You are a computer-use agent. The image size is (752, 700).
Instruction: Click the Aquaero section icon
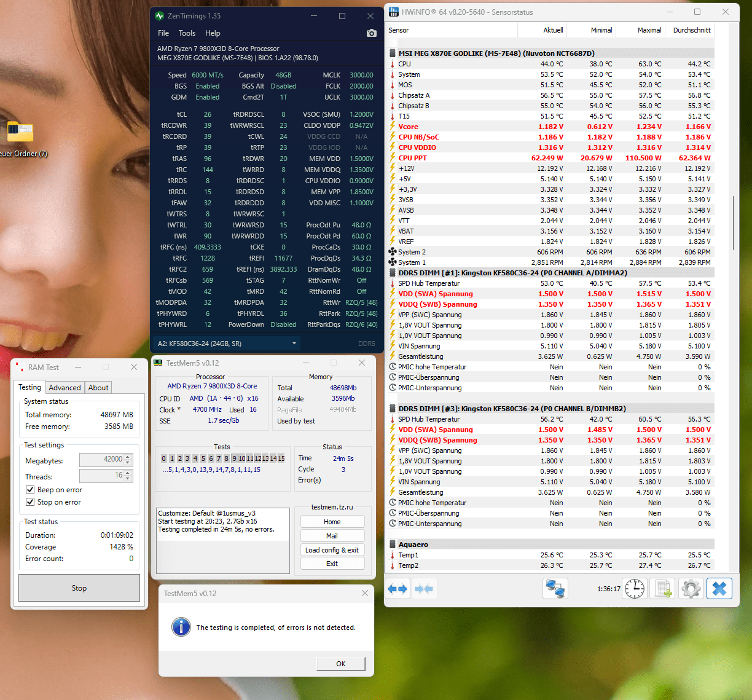pos(393,545)
